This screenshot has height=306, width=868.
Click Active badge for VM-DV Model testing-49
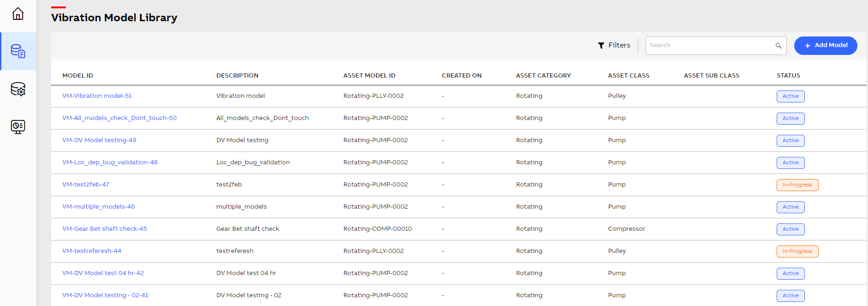[x=791, y=141]
